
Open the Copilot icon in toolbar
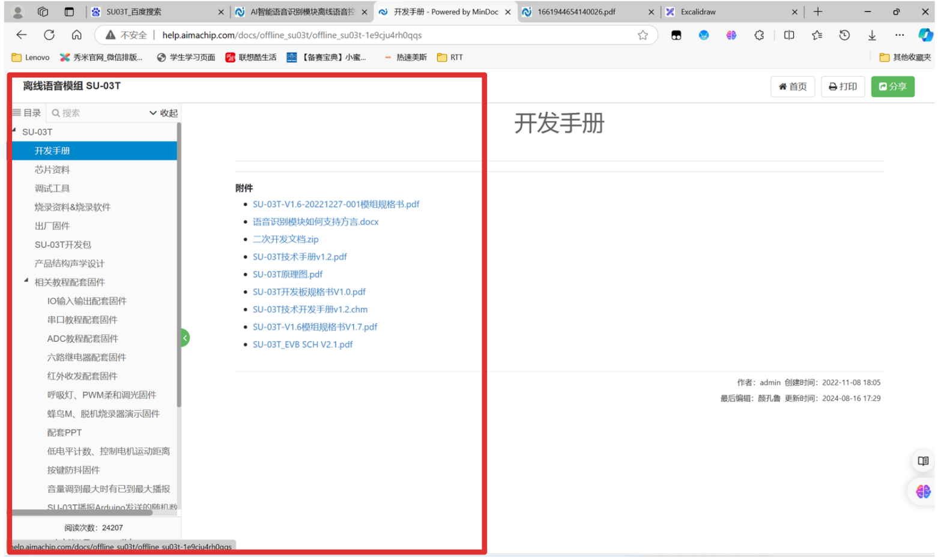[925, 35]
